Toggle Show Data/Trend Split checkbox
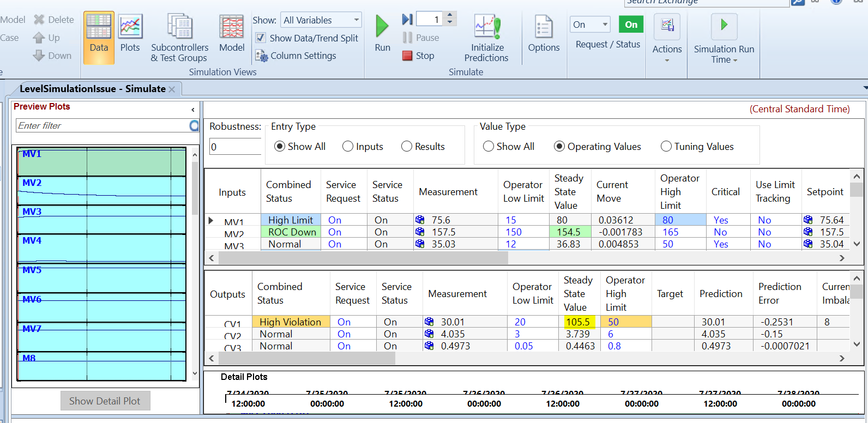The image size is (868, 423). 261,38
